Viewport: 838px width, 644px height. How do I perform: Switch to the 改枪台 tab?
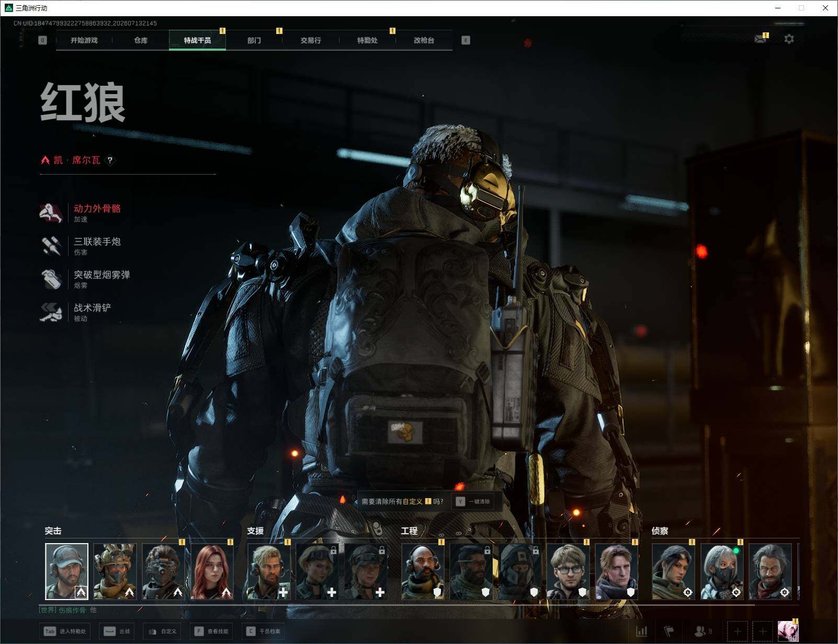coord(424,40)
